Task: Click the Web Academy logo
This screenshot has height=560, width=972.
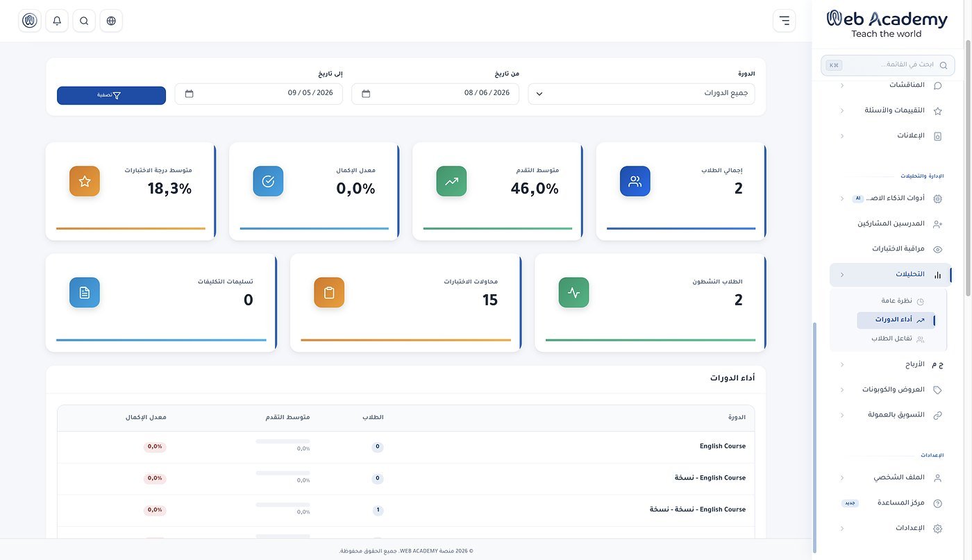Action: coord(887,24)
